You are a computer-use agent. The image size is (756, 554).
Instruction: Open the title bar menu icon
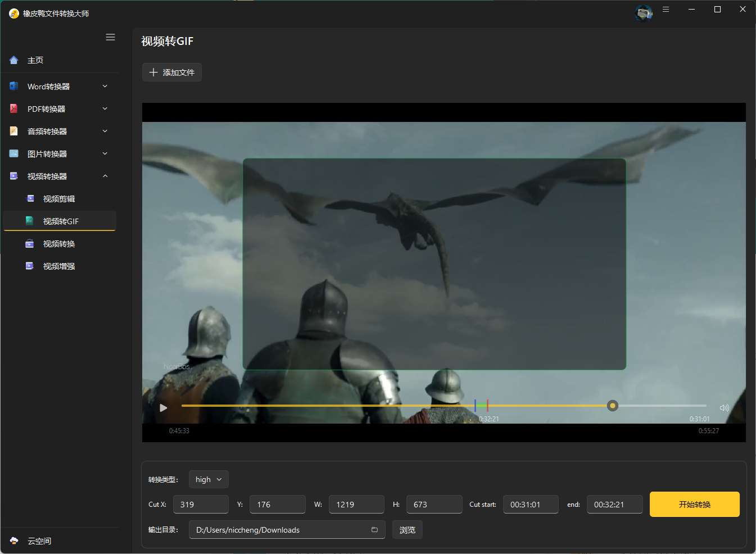coord(666,10)
